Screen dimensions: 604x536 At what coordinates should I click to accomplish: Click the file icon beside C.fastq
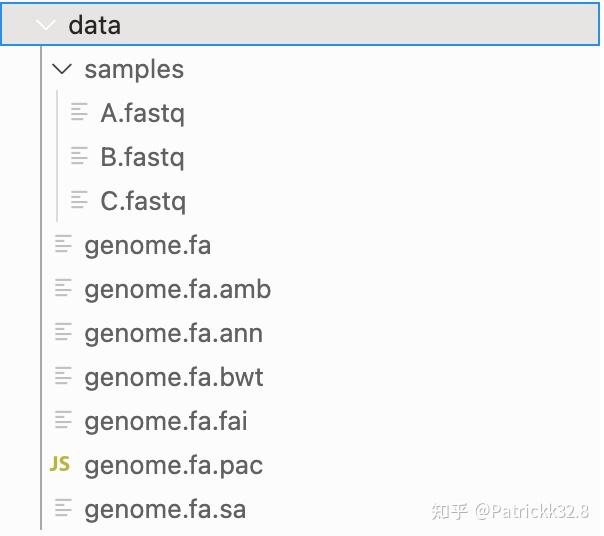coord(80,201)
